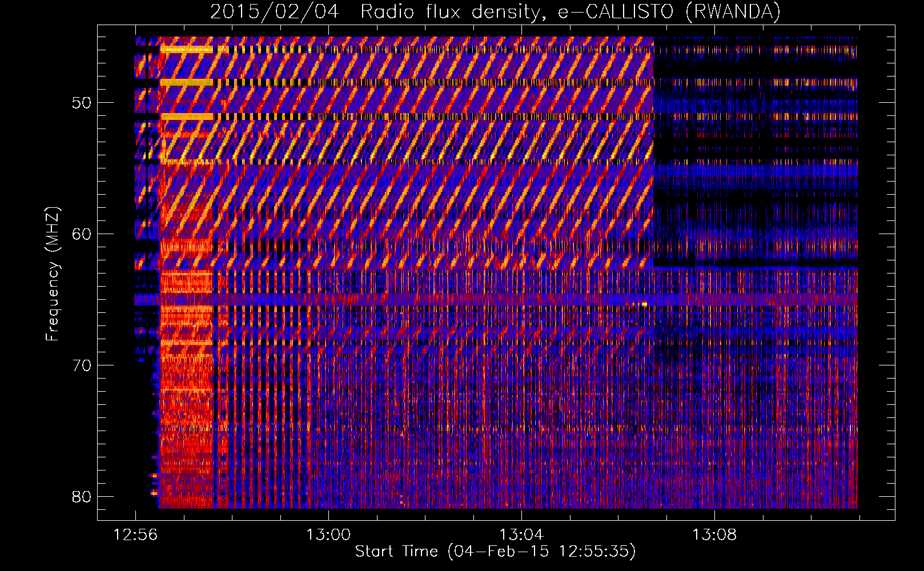
Task: Select the e-CALLISTO text in the title
Action: 616,11
